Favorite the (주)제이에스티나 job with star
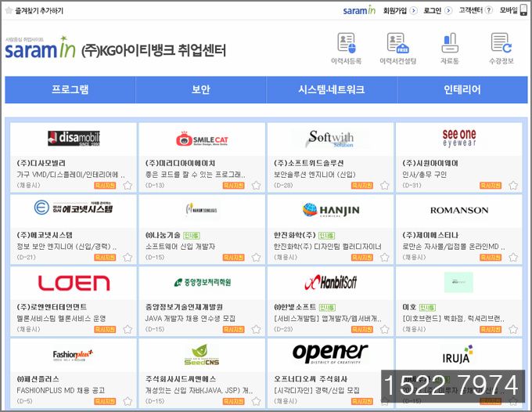The image size is (532, 412). 513,258
